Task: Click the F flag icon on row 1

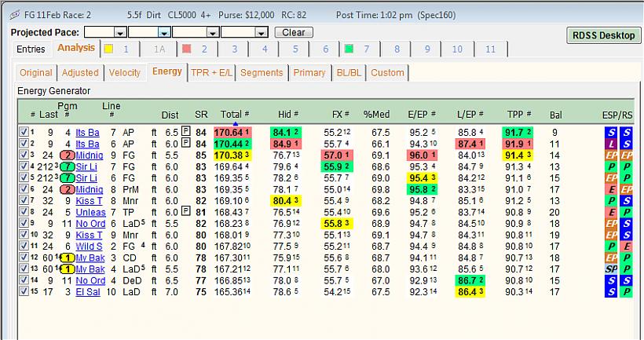Action: [185, 131]
